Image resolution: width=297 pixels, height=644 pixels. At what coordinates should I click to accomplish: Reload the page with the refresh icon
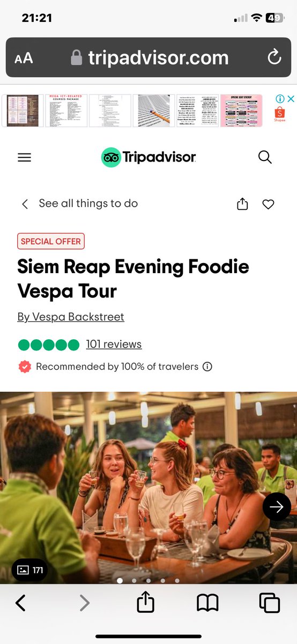point(274,57)
